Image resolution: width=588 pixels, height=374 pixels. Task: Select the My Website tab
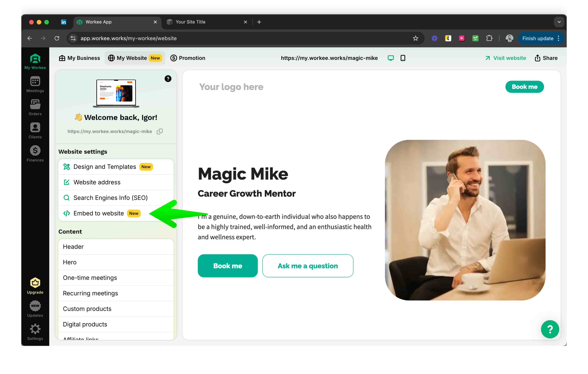pyautogui.click(x=135, y=58)
